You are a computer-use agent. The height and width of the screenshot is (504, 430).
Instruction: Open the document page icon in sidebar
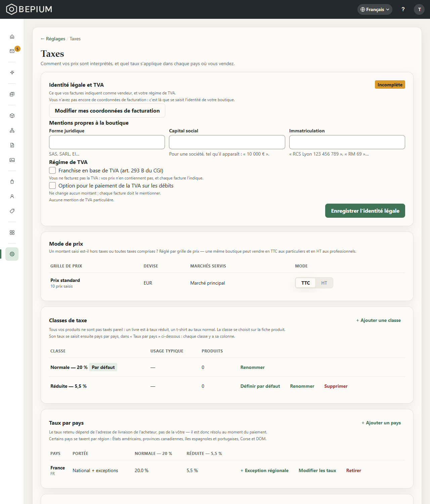[x=12, y=145]
